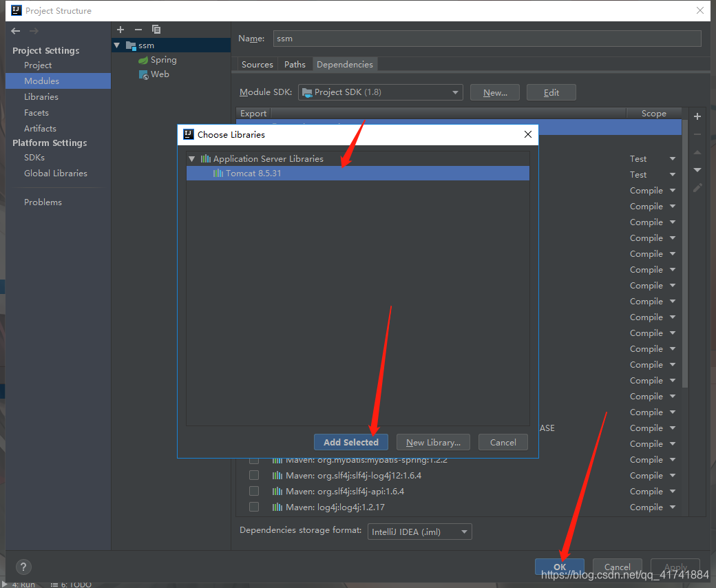
Task: Move dependency up with arrow icon
Action: [x=697, y=152]
